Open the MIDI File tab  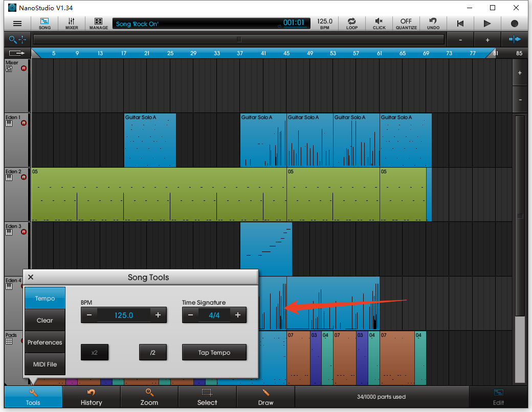(x=45, y=364)
